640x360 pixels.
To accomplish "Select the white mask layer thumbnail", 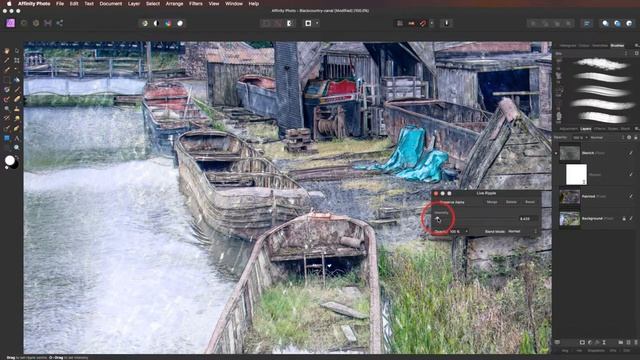I will 576,174.
